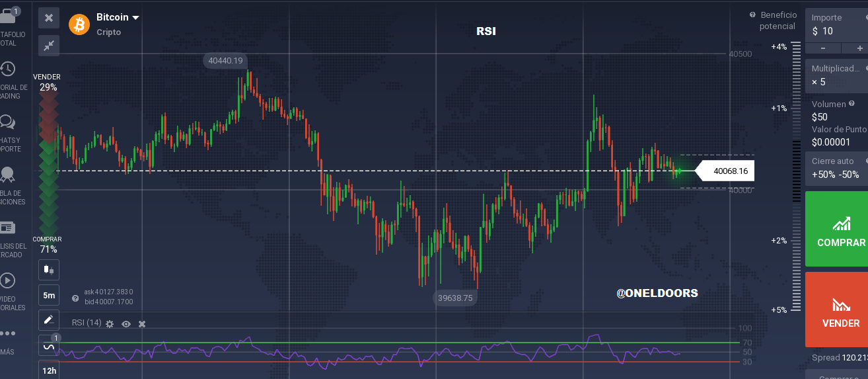Open the indicators wave icon
Screen dimensions: 868x379
(x=49, y=345)
